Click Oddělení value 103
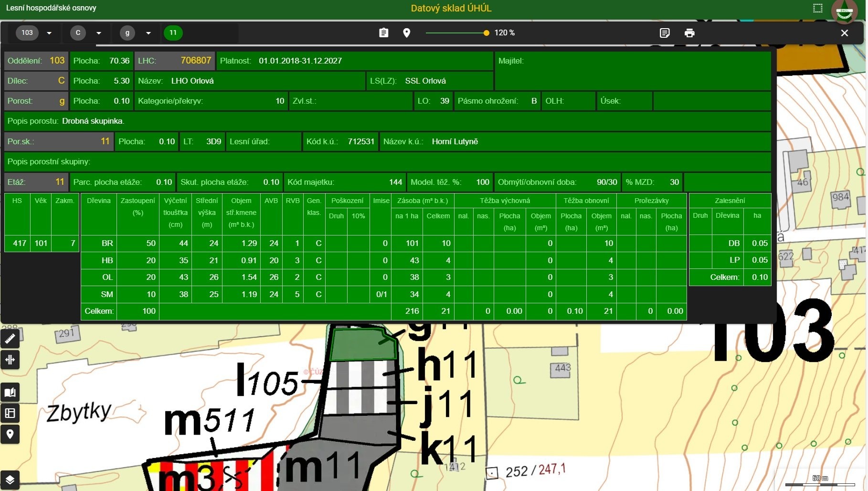 57,61
